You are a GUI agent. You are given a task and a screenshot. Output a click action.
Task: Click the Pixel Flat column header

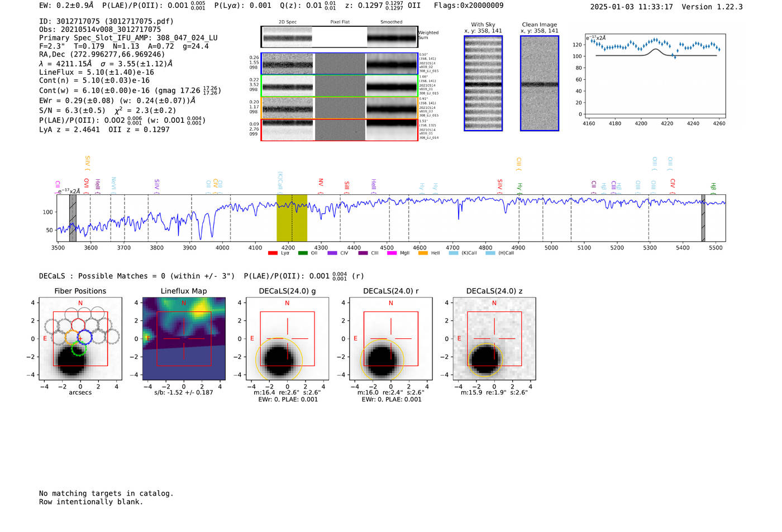click(x=340, y=22)
